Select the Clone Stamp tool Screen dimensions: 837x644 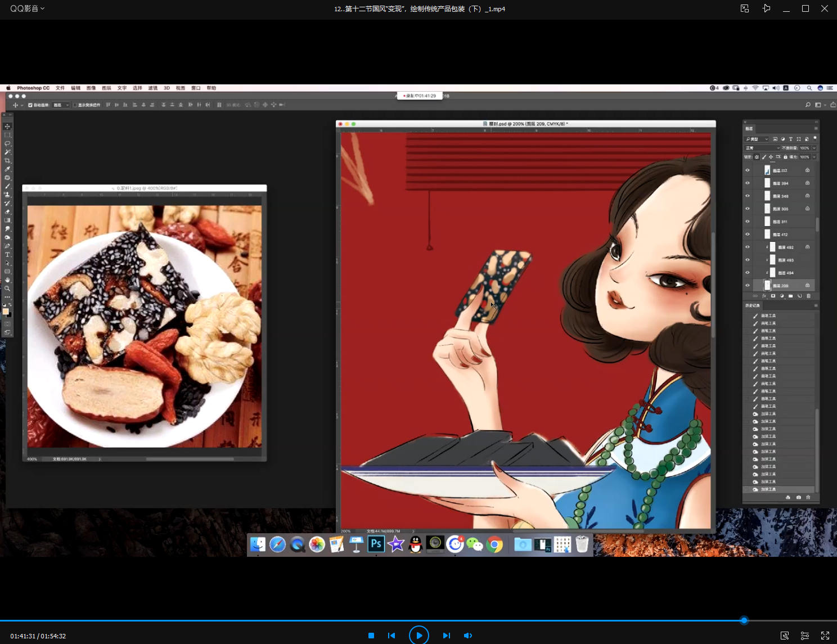pos(7,195)
